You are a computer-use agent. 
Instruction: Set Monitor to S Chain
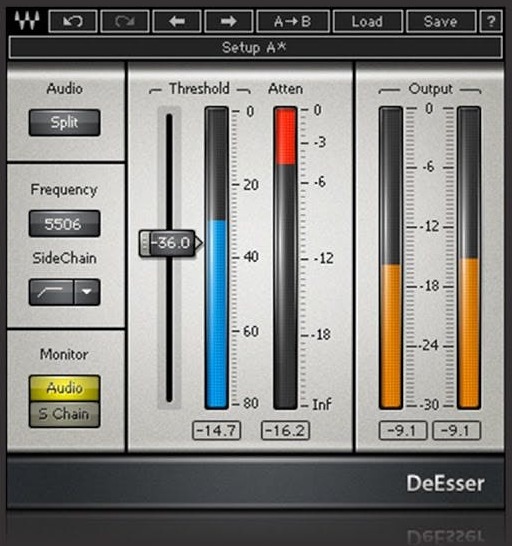click(x=64, y=414)
